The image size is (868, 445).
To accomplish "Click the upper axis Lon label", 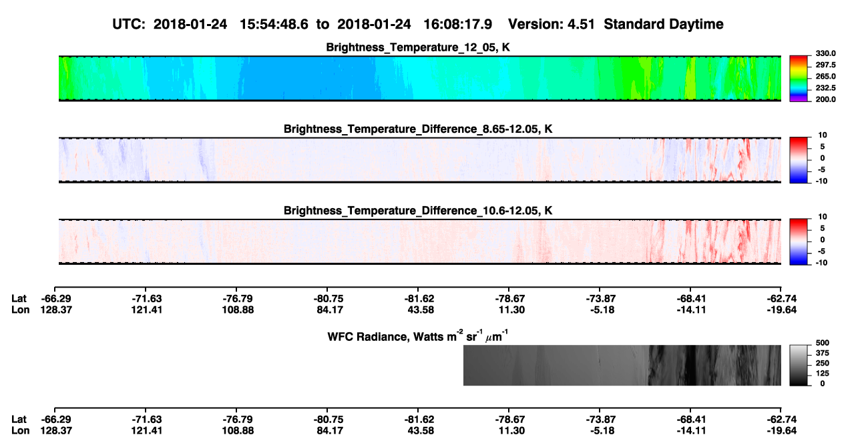I will (20, 310).
